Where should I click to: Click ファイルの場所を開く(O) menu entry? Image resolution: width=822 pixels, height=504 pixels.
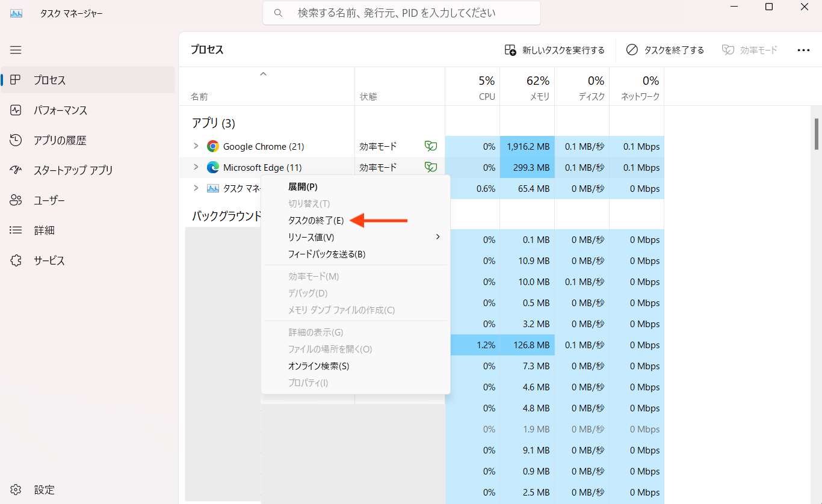click(x=356, y=349)
